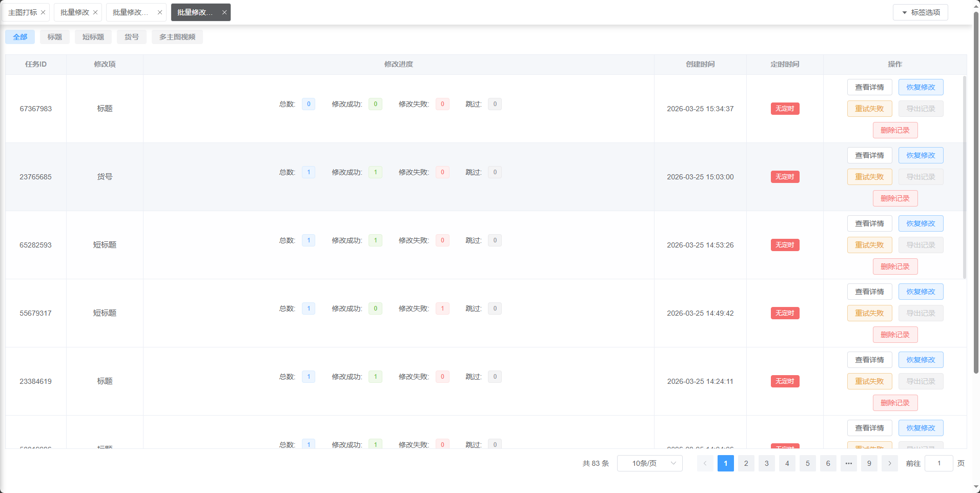Switch to 多主图视频 filter
The width and height of the screenshot is (980, 493).
[x=177, y=37]
